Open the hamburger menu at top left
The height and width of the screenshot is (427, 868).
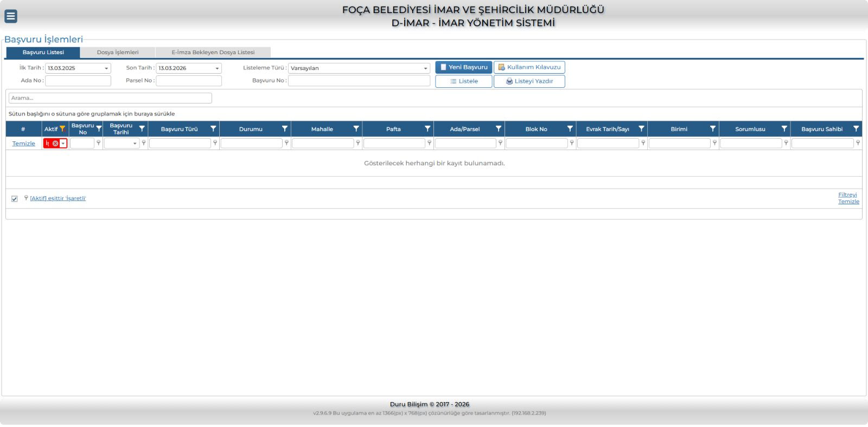(x=11, y=16)
